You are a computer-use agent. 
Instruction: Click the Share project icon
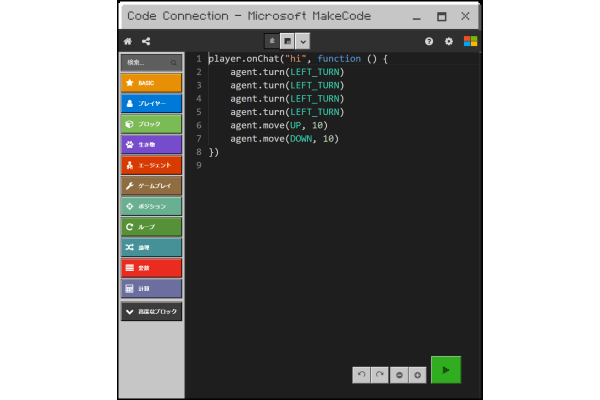click(147, 41)
